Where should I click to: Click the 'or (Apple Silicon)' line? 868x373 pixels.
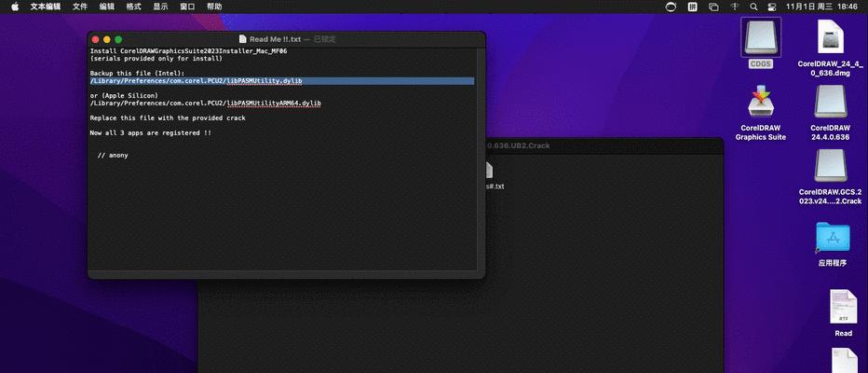click(124, 95)
